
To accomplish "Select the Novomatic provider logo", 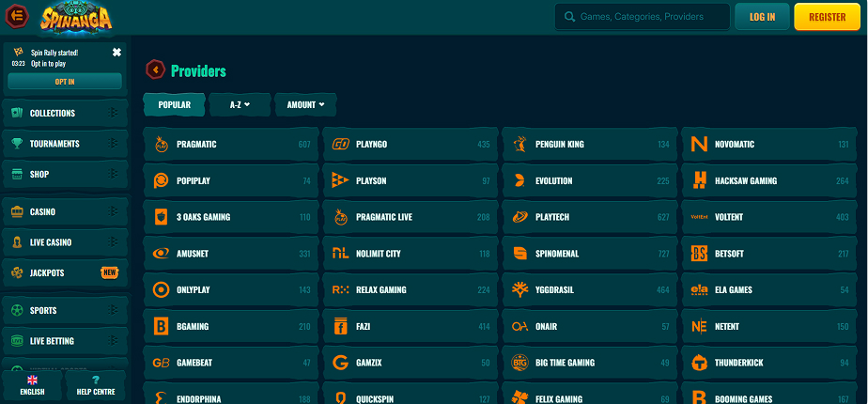I will [698, 145].
